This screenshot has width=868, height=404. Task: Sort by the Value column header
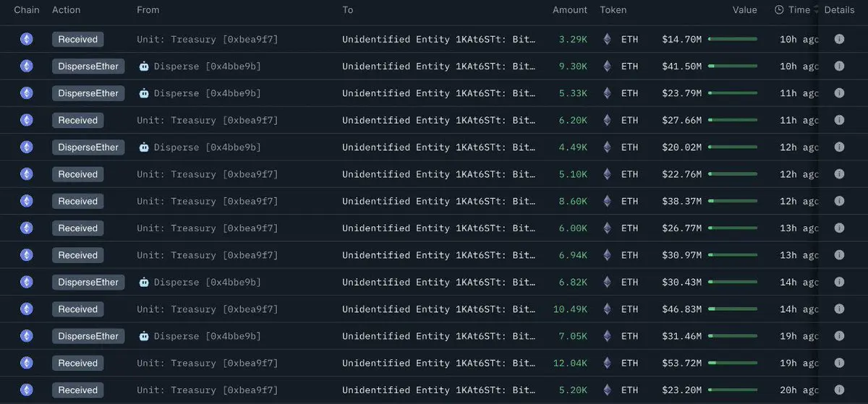click(x=744, y=10)
